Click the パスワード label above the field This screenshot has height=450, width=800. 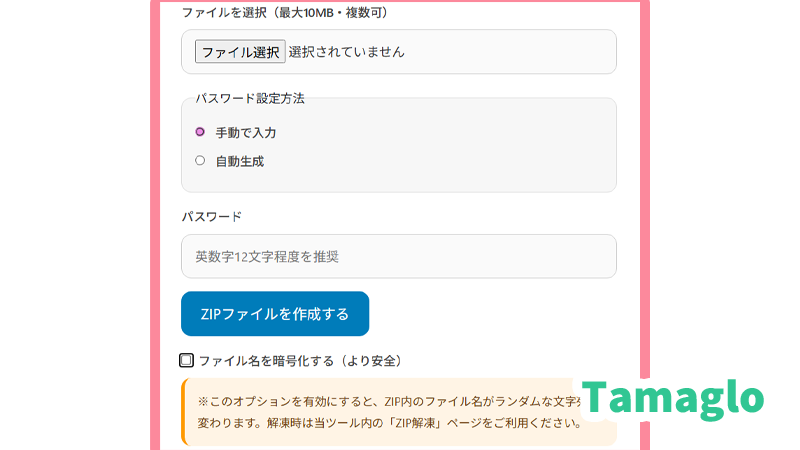tap(211, 216)
